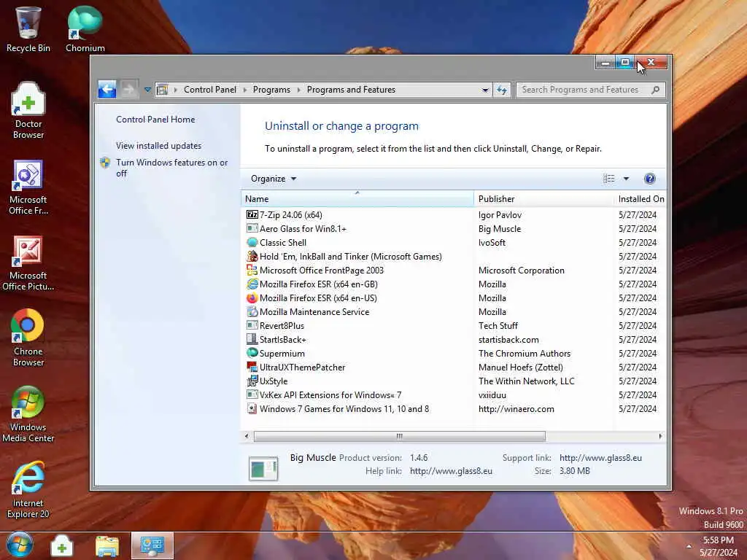Select Mozilla Firefox ESR (x64 en-GB)
Screen dimensions: 747x560
pyautogui.click(x=454, y=284)
